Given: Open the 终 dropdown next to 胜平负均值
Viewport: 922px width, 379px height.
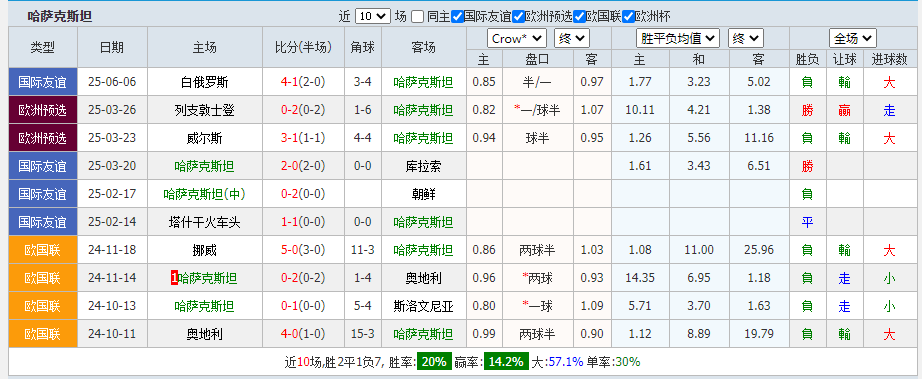Looking at the screenshot, I should pos(746,39).
